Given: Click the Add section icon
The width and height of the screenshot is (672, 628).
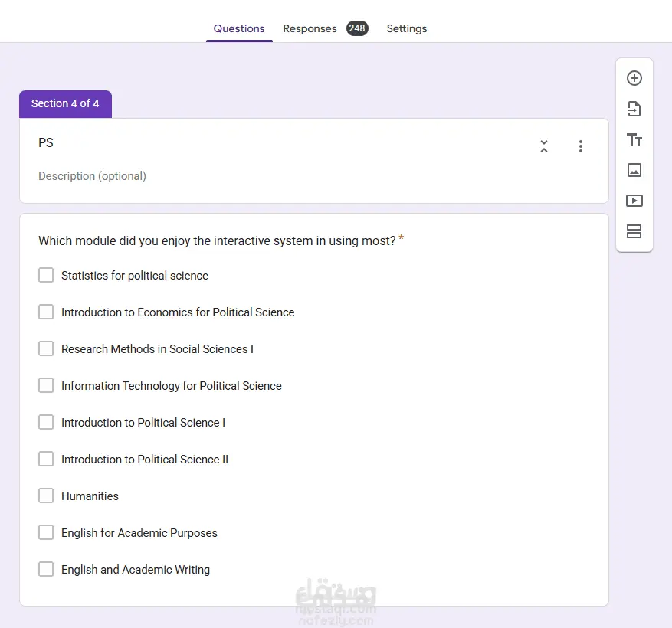Looking at the screenshot, I should pos(634,231).
